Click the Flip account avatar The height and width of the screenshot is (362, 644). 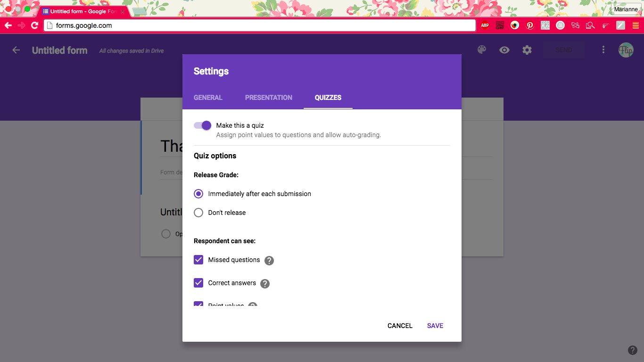[626, 50]
